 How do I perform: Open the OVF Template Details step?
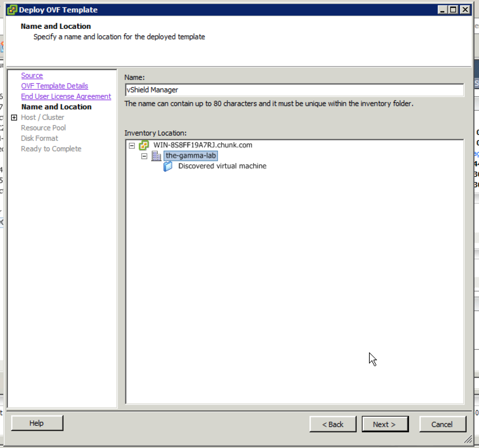point(54,86)
